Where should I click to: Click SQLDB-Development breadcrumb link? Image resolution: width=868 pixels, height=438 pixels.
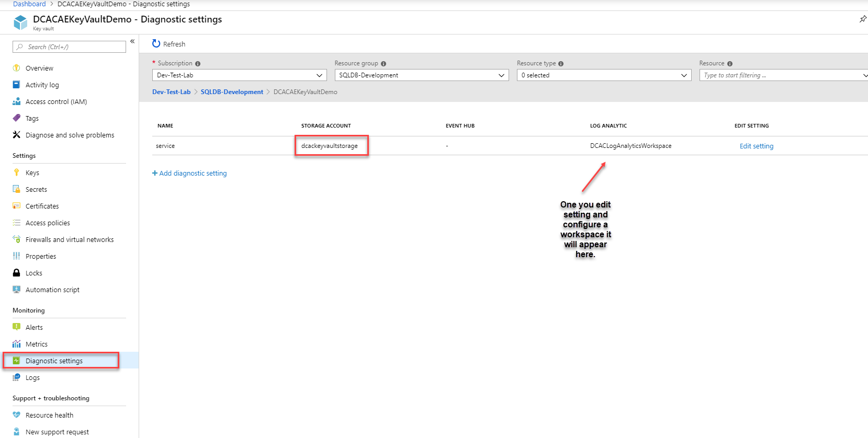pos(232,92)
